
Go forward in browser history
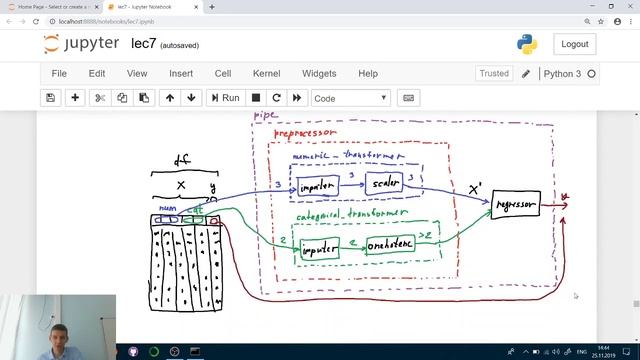pyautogui.click(x=22, y=22)
